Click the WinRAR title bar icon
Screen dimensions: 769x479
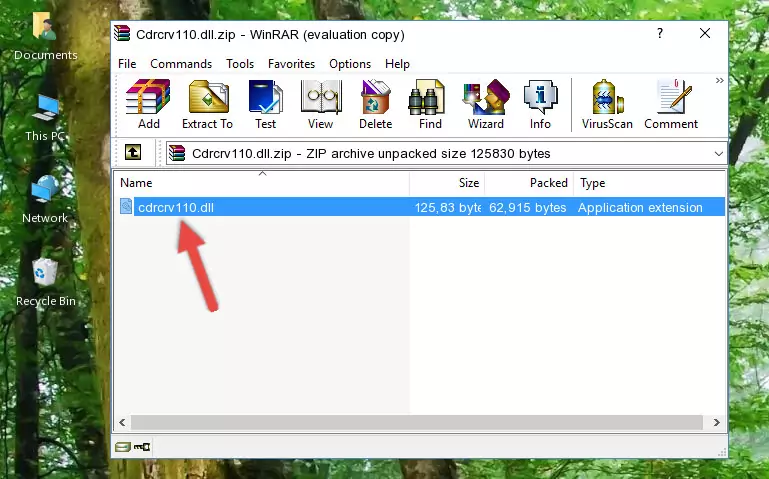(x=122, y=33)
